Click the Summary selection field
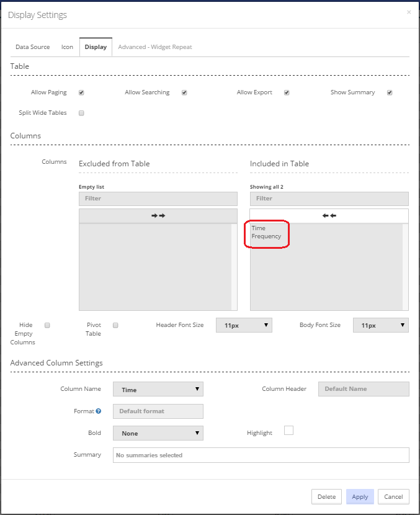Image resolution: width=420 pixels, height=515 pixels. (x=261, y=455)
